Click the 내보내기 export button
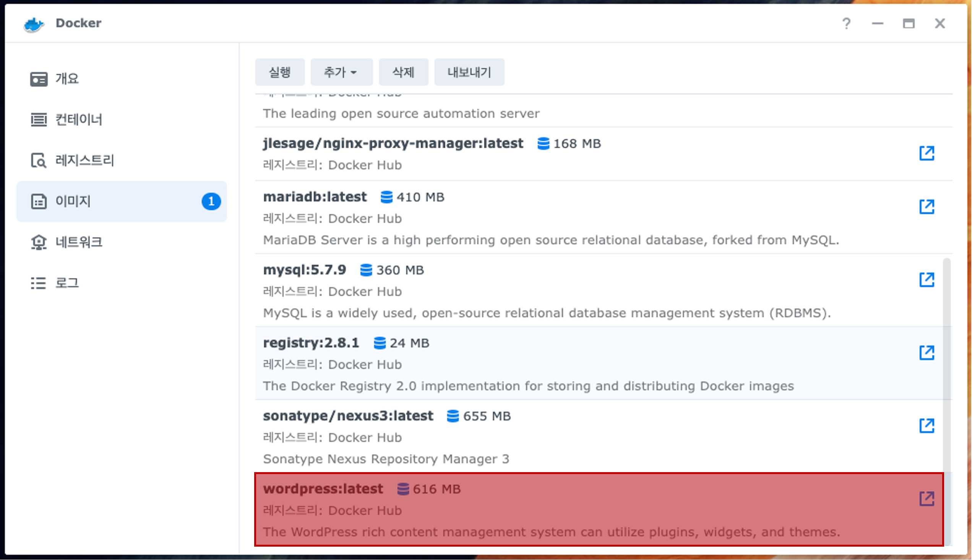This screenshot has height=560, width=972. (x=469, y=72)
